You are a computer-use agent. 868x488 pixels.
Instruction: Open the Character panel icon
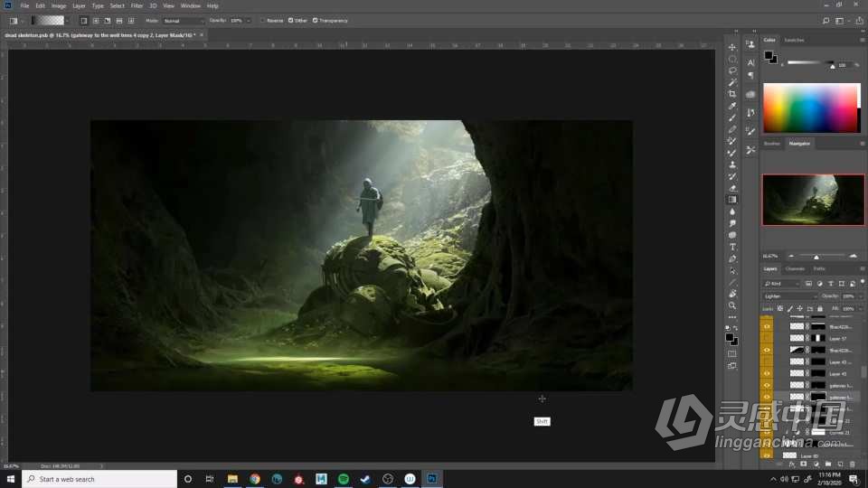click(750, 62)
